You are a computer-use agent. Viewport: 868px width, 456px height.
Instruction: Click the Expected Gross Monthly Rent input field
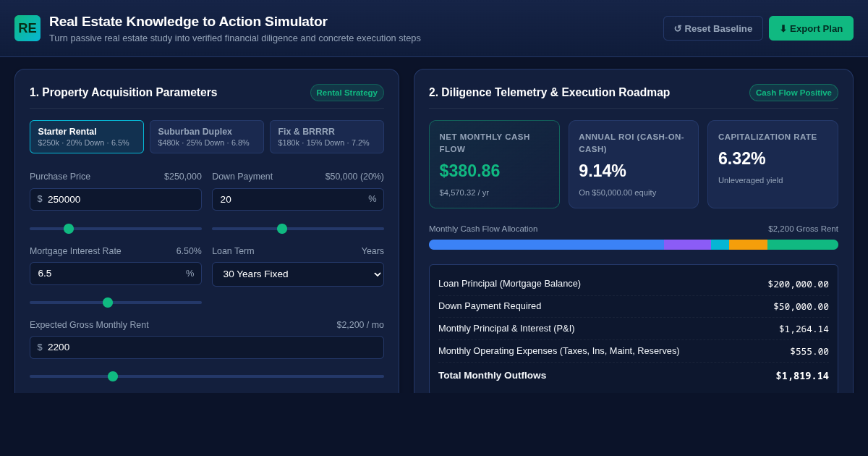(207, 347)
